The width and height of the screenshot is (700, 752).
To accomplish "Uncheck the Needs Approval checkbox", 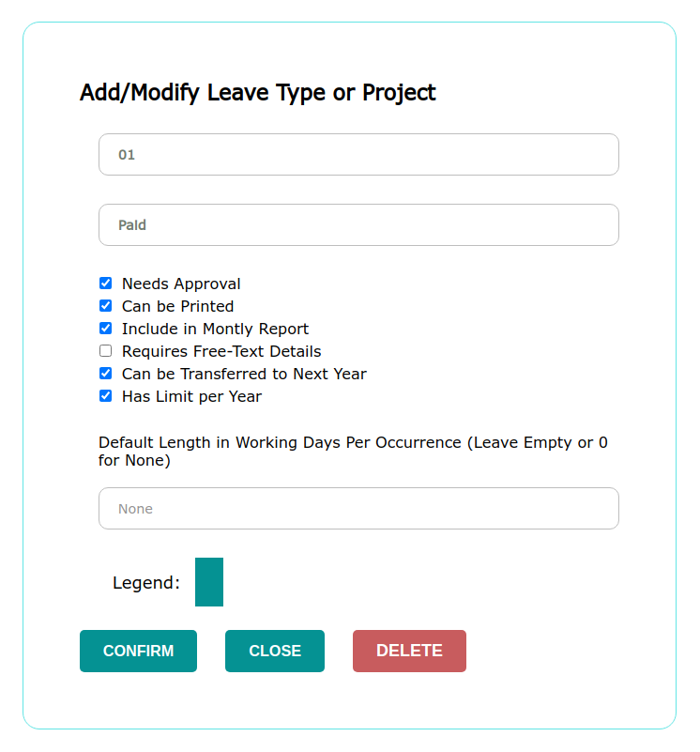I will (105, 284).
